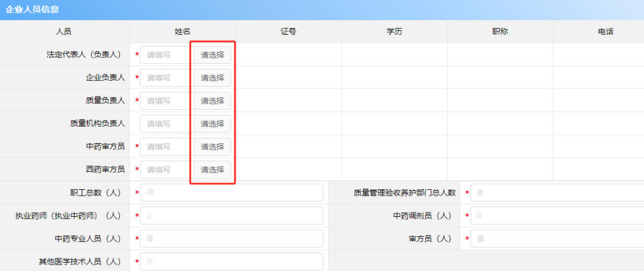Click the 职称 column header
This screenshot has width=644, height=271.
point(500,32)
